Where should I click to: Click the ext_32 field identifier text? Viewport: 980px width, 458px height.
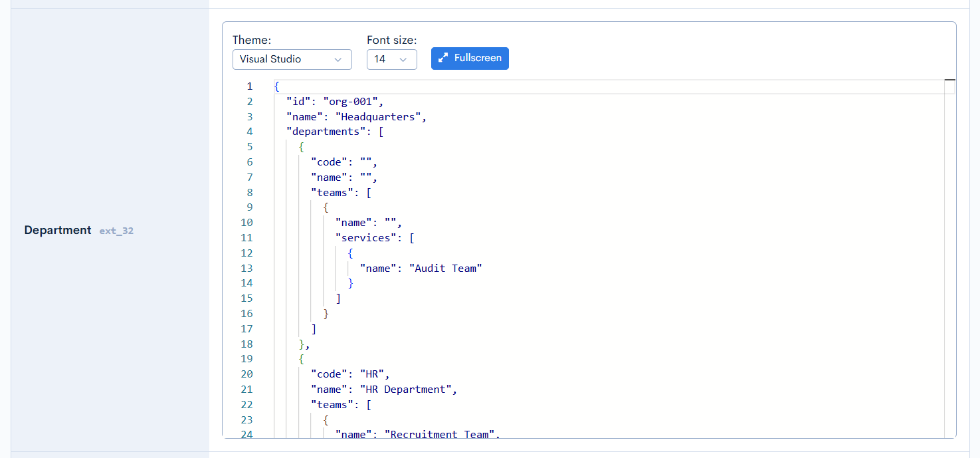116,231
